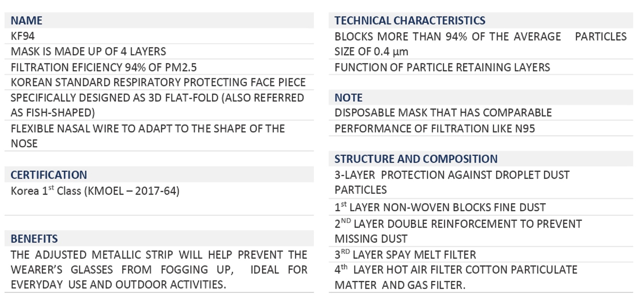Select the Korea 1st Class KMOEL entry

[x=95, y=191]
